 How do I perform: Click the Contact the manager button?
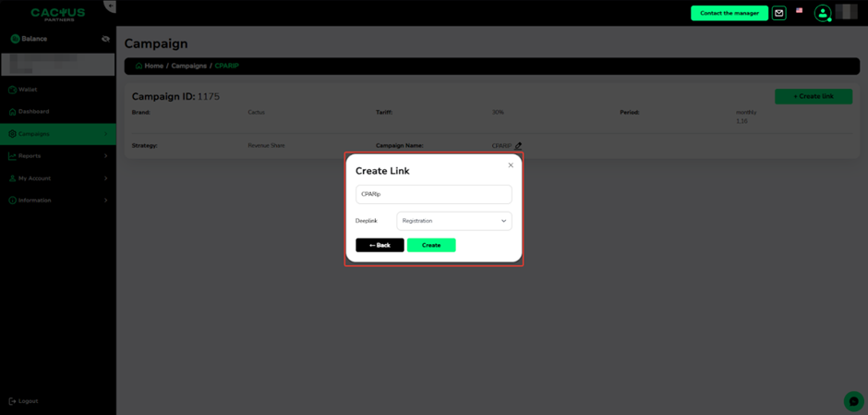coord(729,13)
